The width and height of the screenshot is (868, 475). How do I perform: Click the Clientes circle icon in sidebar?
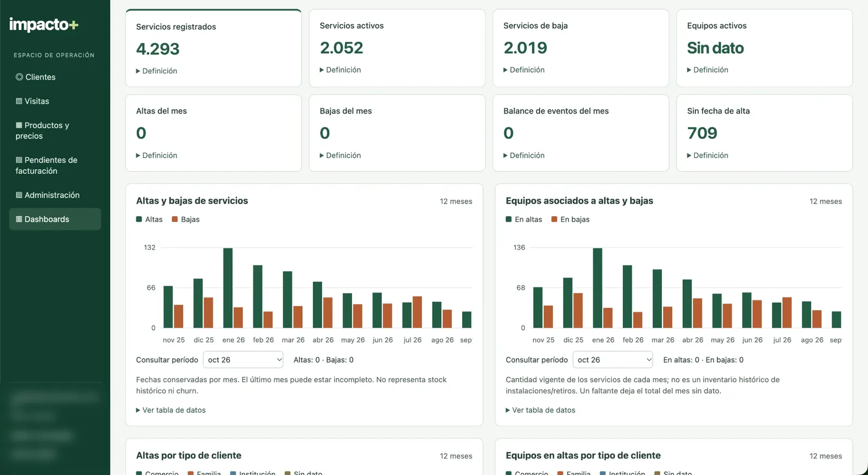click(x=20, y=77)
